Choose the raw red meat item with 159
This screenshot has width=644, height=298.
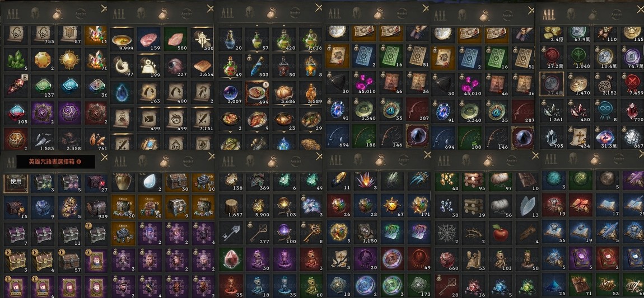click(x=148, y=39)
